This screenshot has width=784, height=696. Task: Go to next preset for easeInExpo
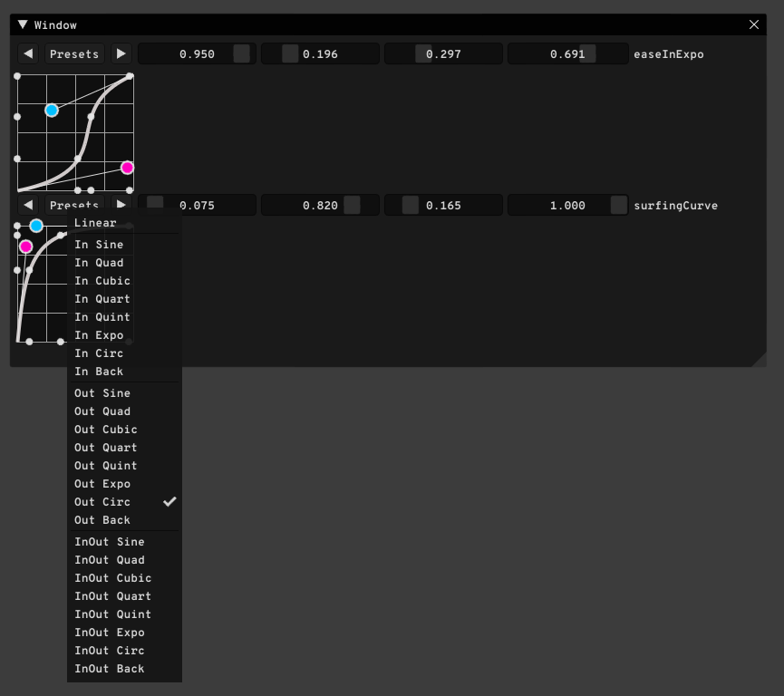click(x=121, y=54)
